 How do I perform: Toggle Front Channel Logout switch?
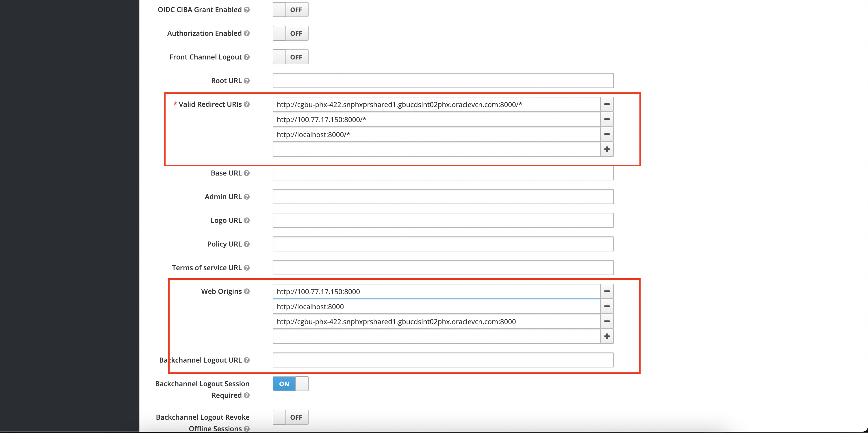point(290,57)
